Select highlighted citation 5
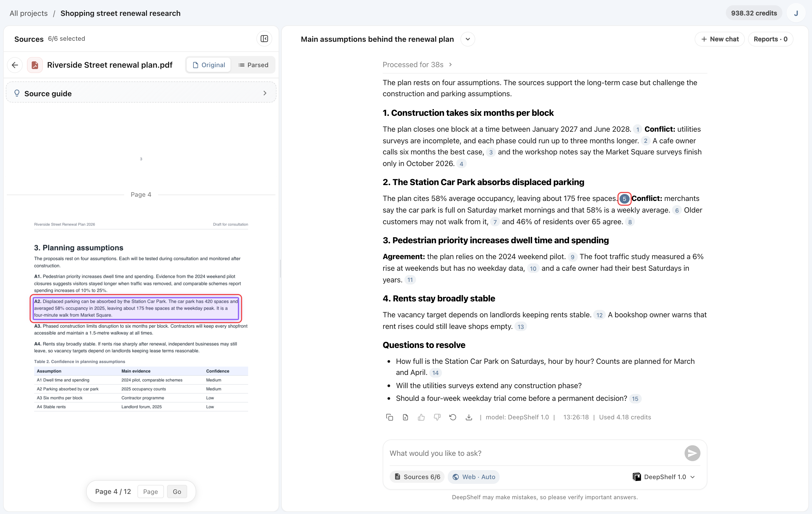Viewport: 812px width, 514px height. click(x=625, y=199)
